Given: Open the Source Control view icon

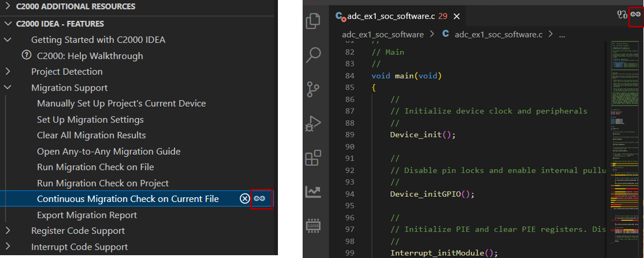Looking at the screenshot, I should [x=313, y=89].
